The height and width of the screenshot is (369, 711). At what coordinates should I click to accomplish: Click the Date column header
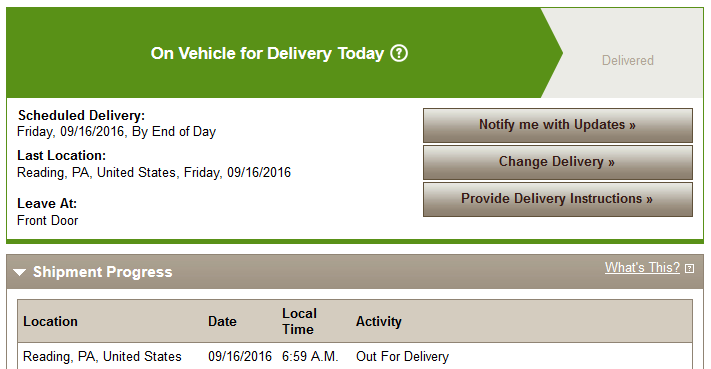click(x=222, y=321)
